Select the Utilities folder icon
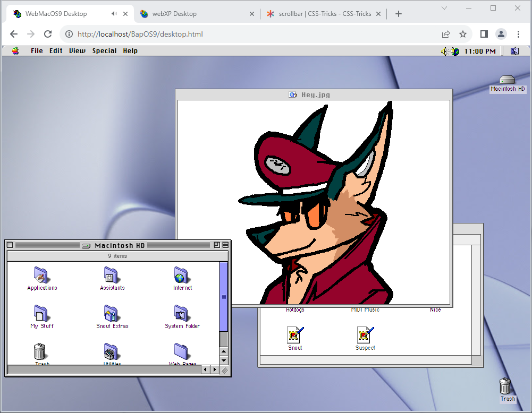532x413 pixels. pos(111,352)
